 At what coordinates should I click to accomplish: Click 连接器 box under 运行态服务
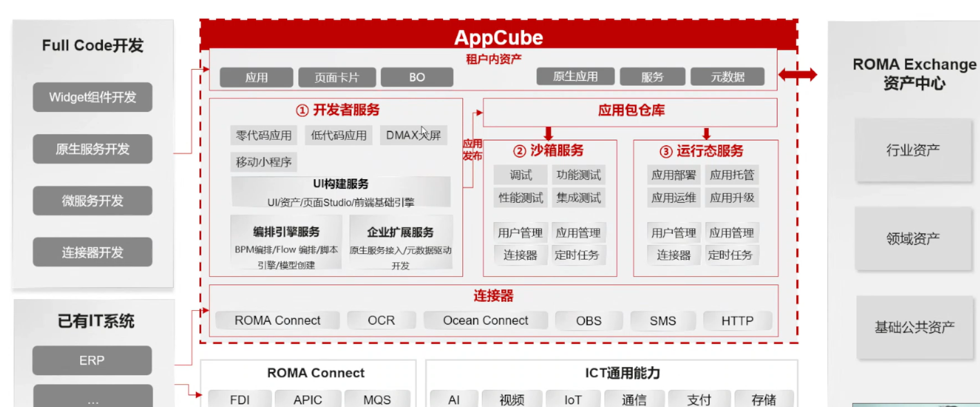[x=674, y=255]
